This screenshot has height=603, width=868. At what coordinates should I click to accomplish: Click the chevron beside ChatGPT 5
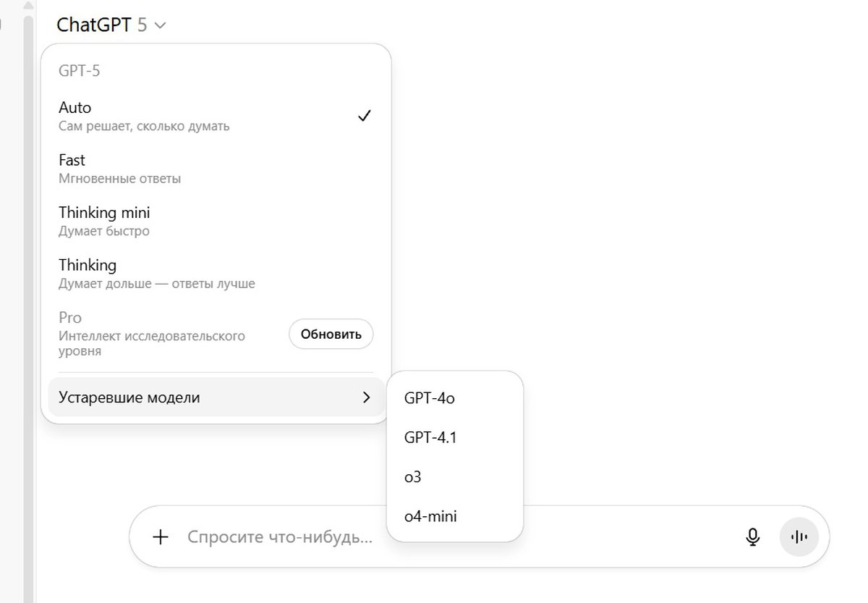tap(161, 26)
